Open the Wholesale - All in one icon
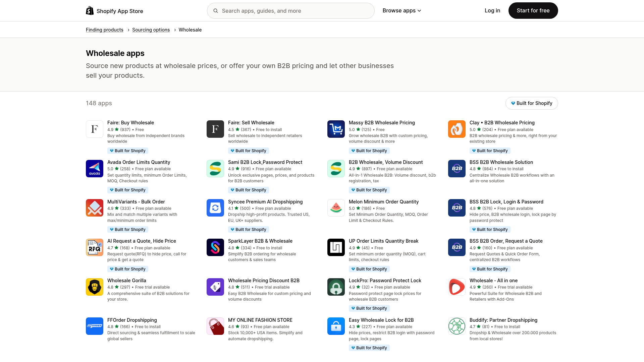Image resolution: width=644 pixels, height=362 pixels. (457, 287)
